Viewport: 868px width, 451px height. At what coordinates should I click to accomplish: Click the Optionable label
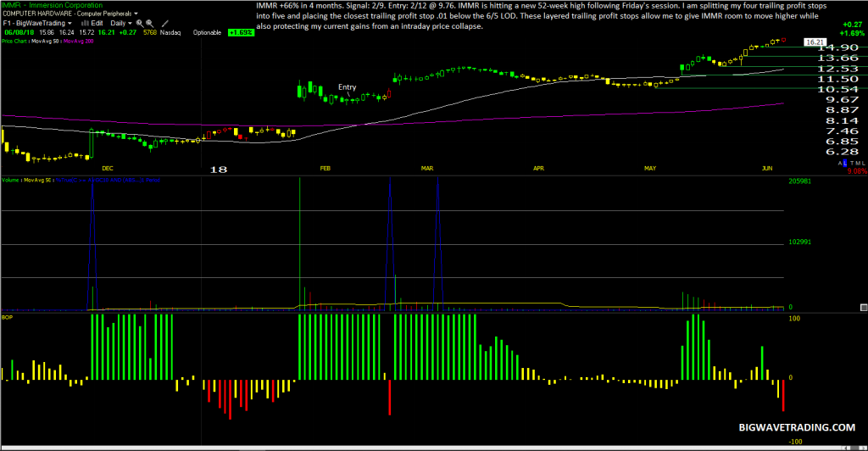point(207,33)
